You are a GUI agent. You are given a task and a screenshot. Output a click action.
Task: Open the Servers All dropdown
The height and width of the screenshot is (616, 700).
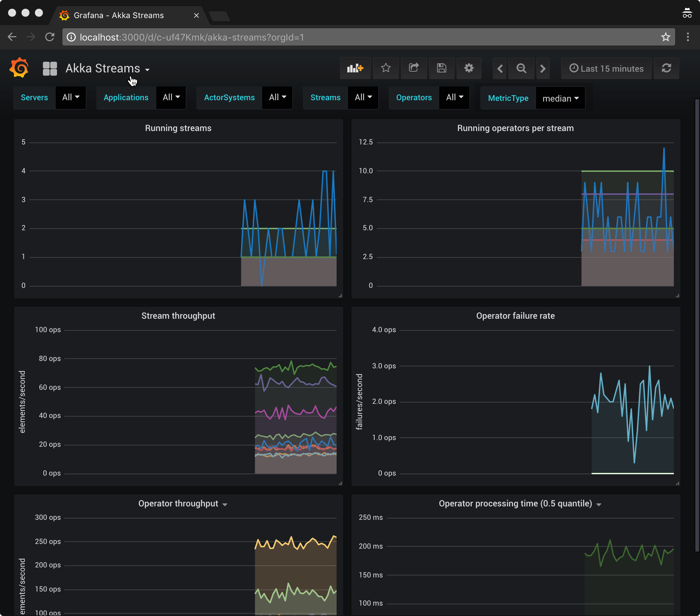point(70,98)
